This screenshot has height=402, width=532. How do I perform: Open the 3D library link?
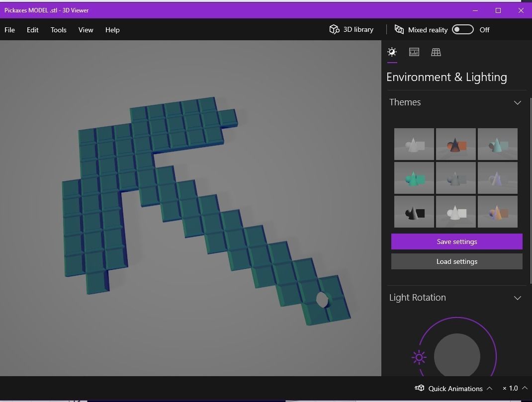pos(358,29)
